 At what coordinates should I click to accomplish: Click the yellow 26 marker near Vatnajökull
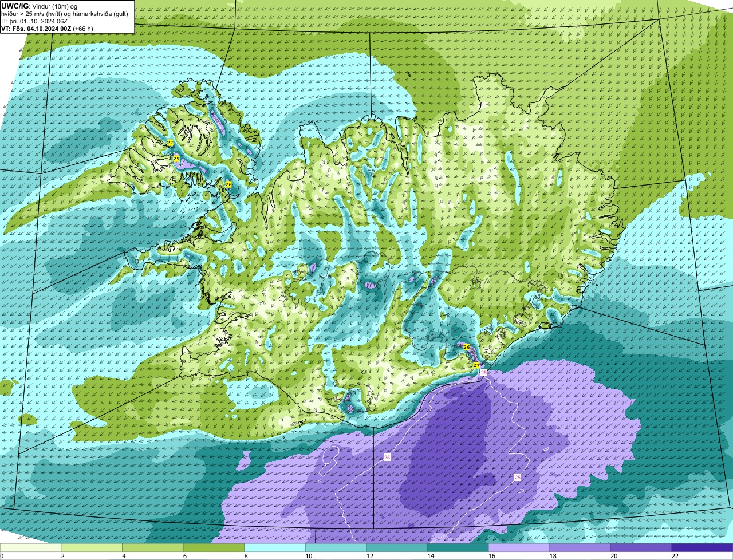(x=466, y=347)
